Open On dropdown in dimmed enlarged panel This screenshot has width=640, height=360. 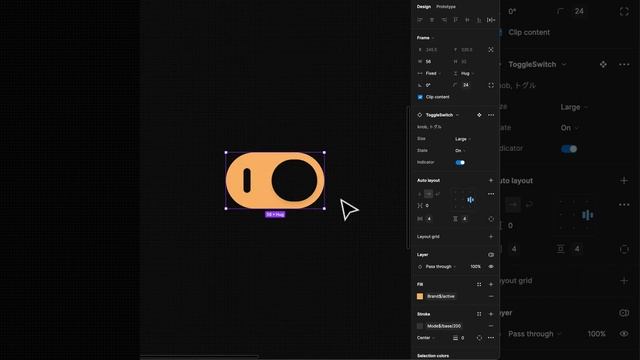569,128
